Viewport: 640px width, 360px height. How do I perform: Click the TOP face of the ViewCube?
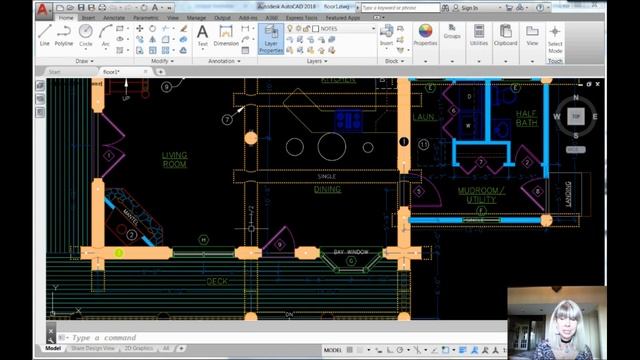[576, 117]
